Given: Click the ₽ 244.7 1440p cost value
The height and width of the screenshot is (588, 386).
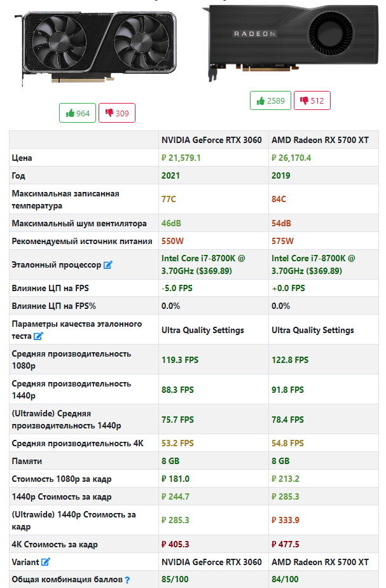Looking at the screenshot, I should pos(175,496).
